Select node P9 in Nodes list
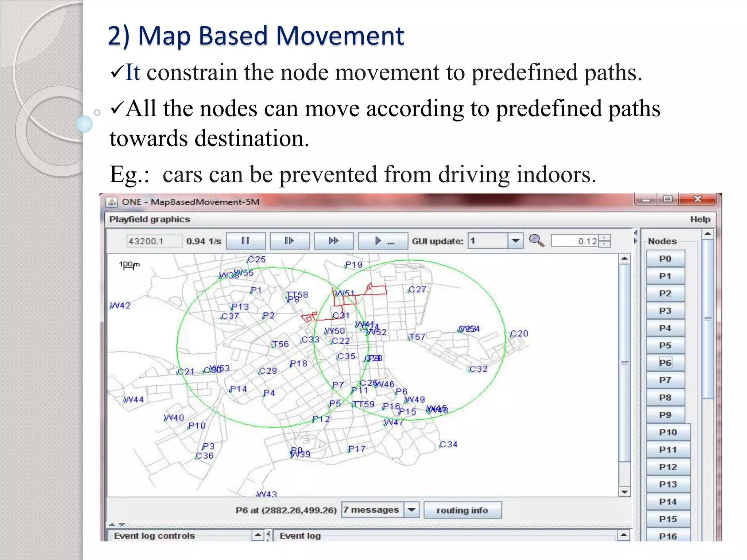747x560 pixels. pos(665,415)
